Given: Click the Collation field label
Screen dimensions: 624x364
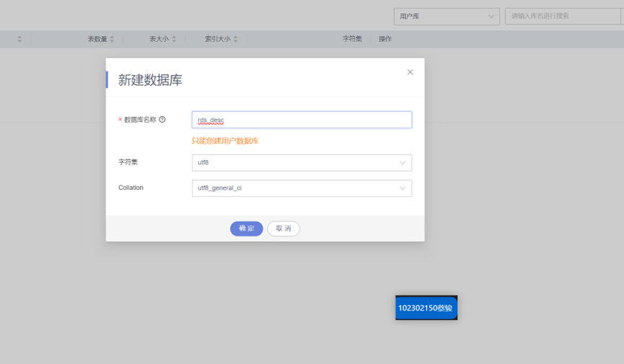Looking at the screenshot, I should tap(131, 188).
